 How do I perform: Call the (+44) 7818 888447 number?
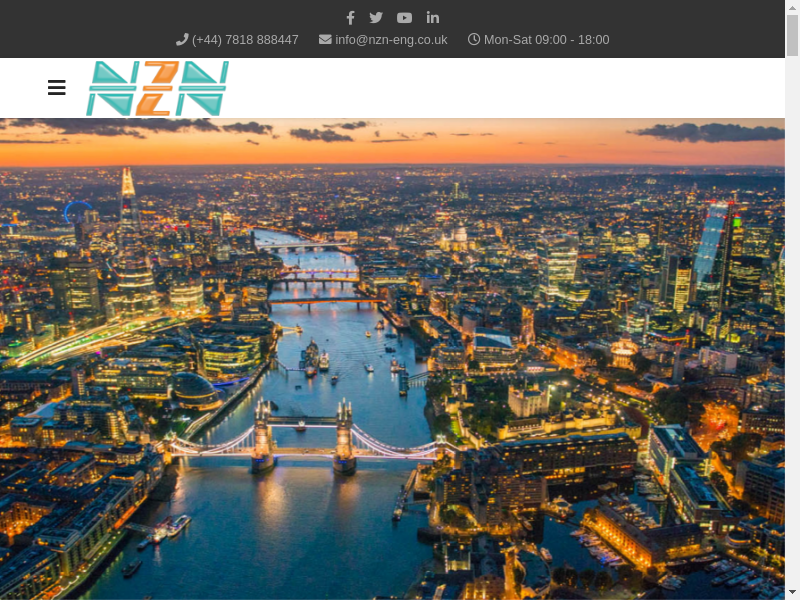click(x=245, y=40)
